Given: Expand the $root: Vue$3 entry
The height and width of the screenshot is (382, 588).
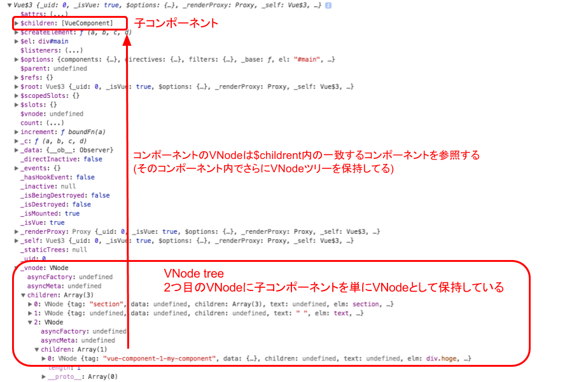Looking at the screenshot, I should coord(17,86).
